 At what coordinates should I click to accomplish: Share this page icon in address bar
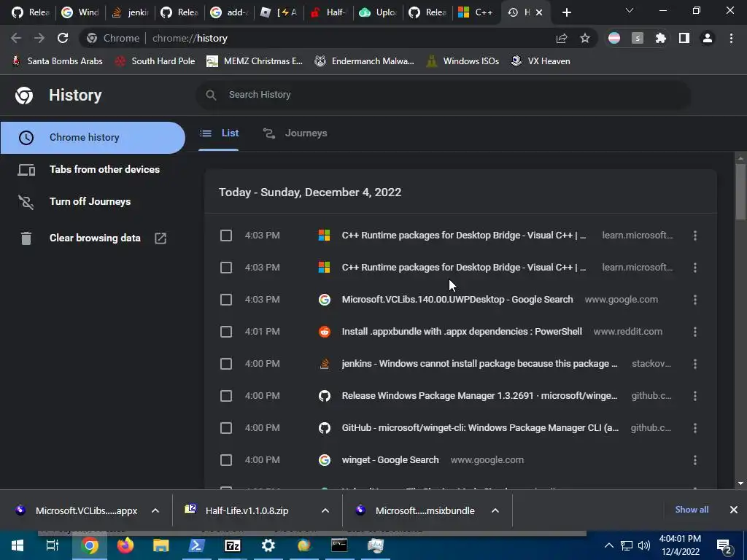[562, 39]
